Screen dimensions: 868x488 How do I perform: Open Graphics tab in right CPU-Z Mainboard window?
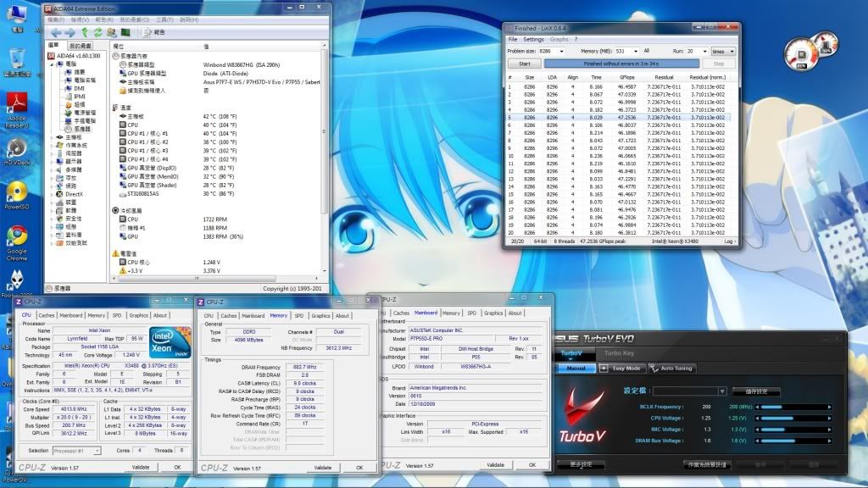[x=493, y=313]
